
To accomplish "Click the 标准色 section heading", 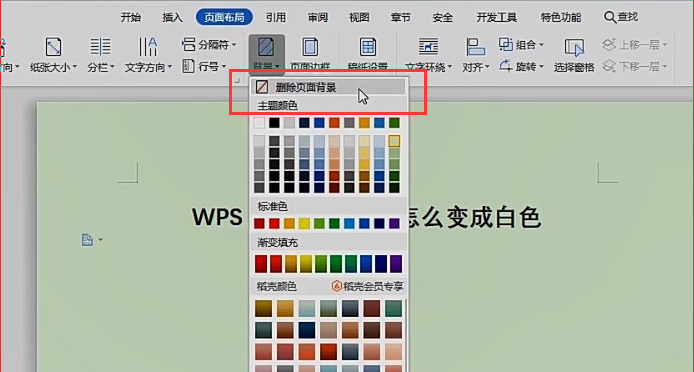I will 273,206.
